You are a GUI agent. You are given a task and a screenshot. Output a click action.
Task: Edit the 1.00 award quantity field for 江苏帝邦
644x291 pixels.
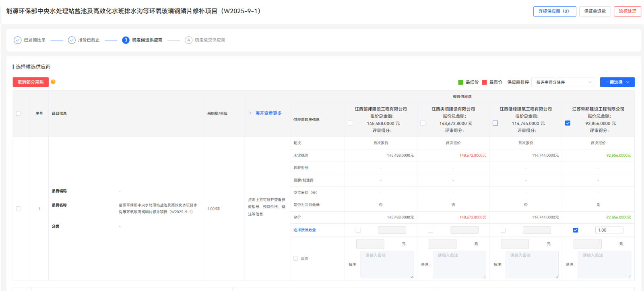pyautogui.click(x=609, y=230)
